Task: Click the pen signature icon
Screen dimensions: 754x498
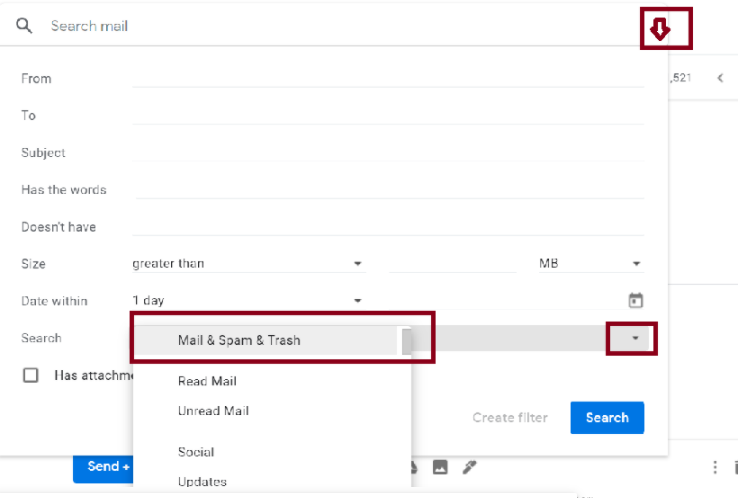Action: pos(469,467)
